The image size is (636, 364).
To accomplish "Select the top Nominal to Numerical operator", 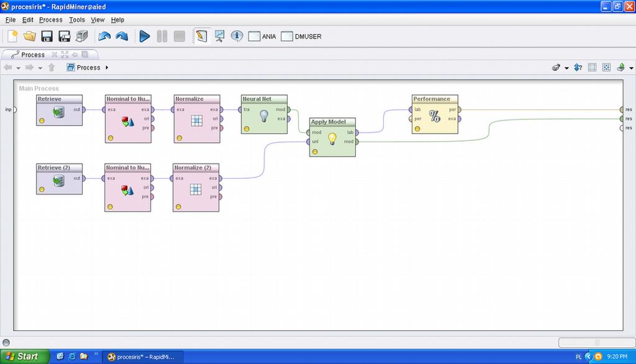I will (x=128, y=119).
